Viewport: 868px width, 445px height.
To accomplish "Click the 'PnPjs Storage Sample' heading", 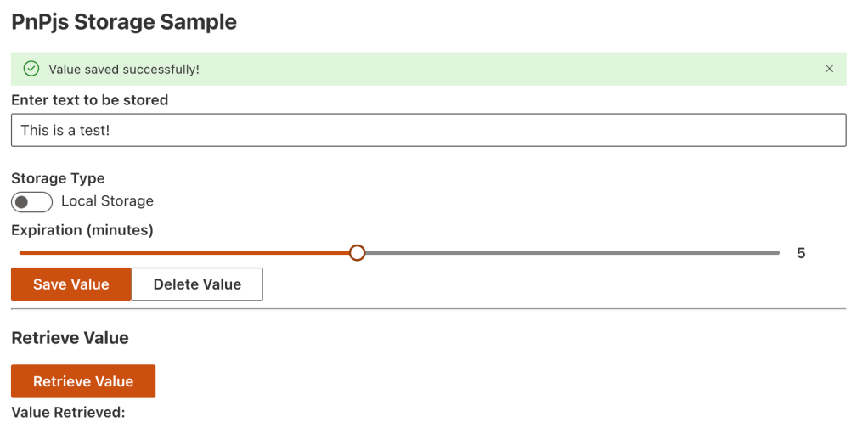I will tap(124, 22).
